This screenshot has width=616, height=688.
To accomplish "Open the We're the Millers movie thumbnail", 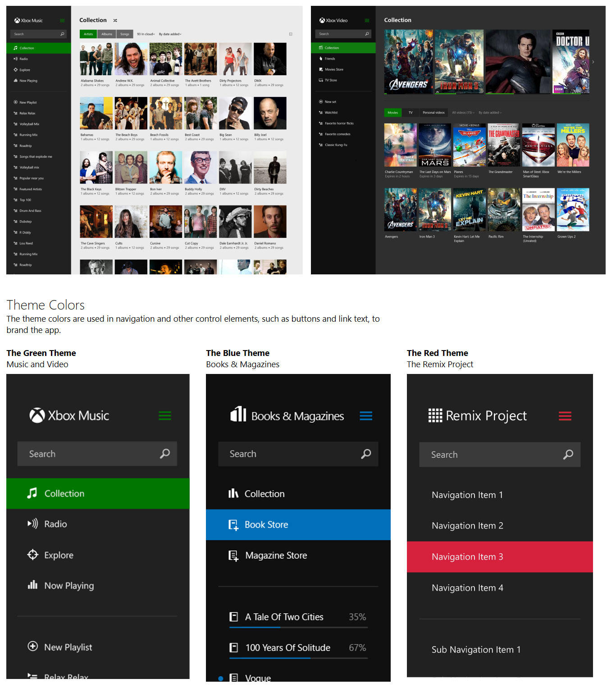I will [x=573, y=145].
